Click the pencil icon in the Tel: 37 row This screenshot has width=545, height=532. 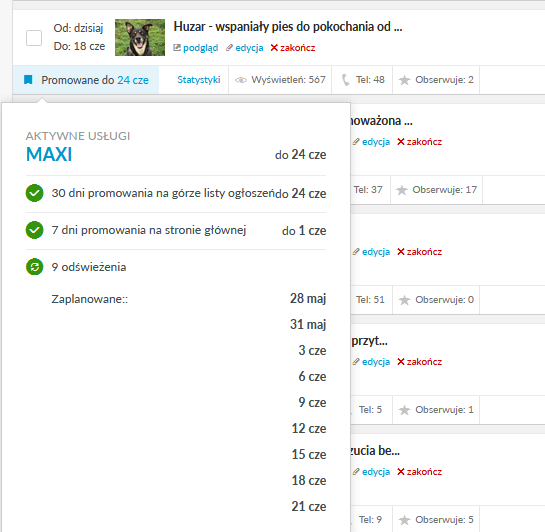tap(356, 142)
